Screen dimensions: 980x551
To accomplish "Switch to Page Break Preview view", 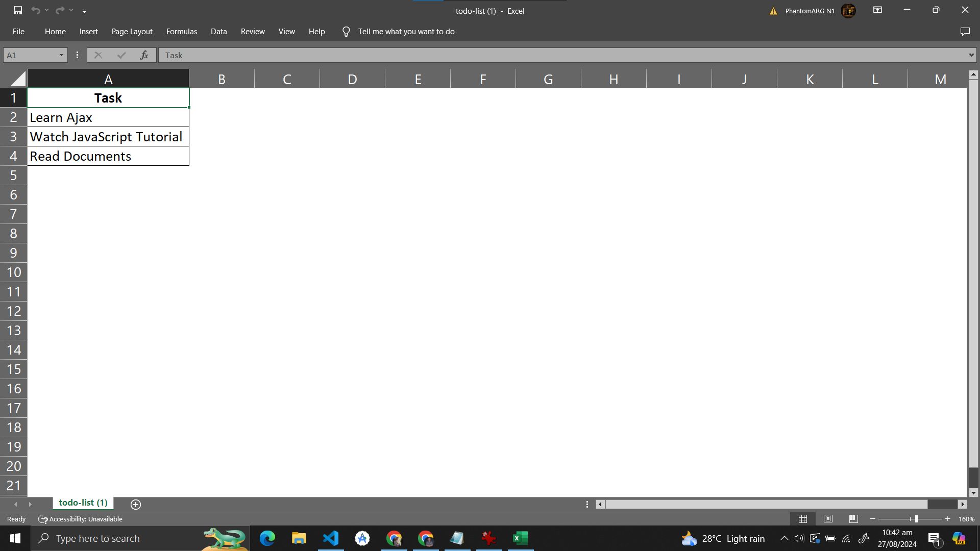I will [x=853, y=519].
